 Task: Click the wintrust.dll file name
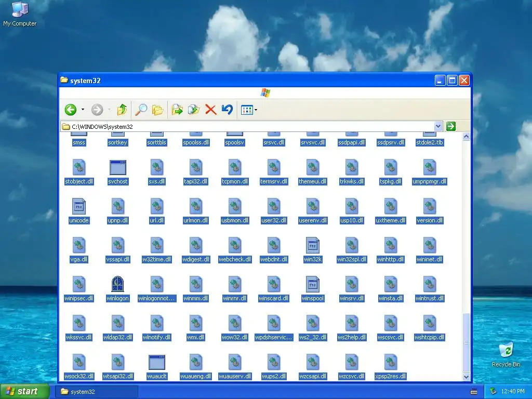pyautogui.click(x=430, y=299)
